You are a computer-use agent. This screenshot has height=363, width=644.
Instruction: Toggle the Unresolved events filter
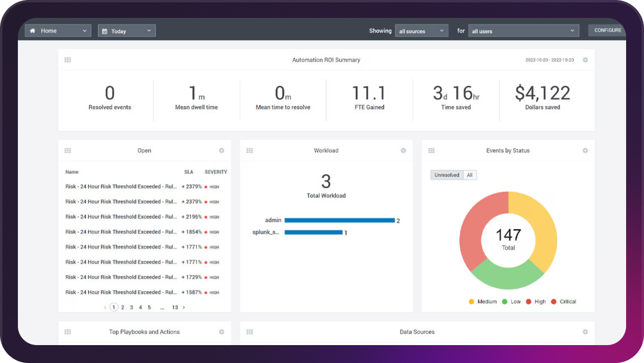(x=447, y=175)
